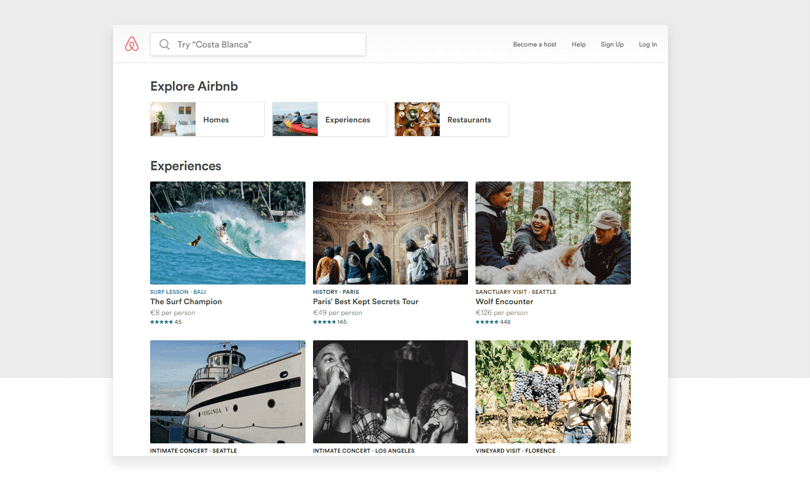810x481 pixels.
Task: Open the Paris cathedral interior photo
Action: 391,232
